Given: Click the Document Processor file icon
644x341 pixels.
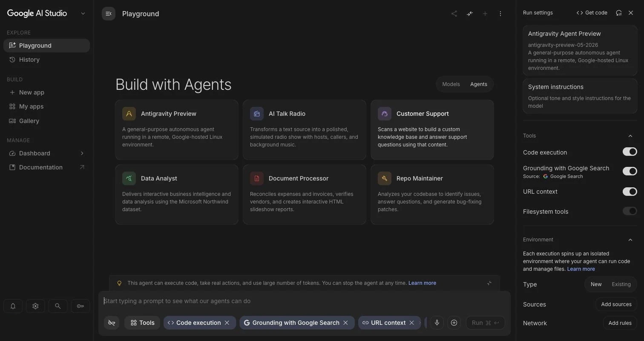Looking at the screenshot, I should click(x=257, y=178).
